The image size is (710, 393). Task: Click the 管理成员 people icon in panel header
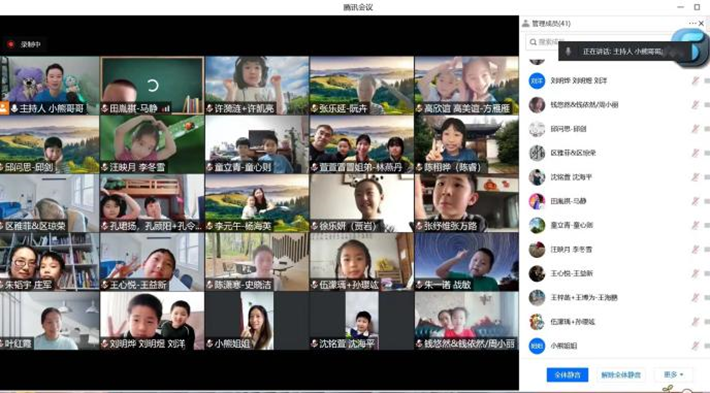pos(526,23)
